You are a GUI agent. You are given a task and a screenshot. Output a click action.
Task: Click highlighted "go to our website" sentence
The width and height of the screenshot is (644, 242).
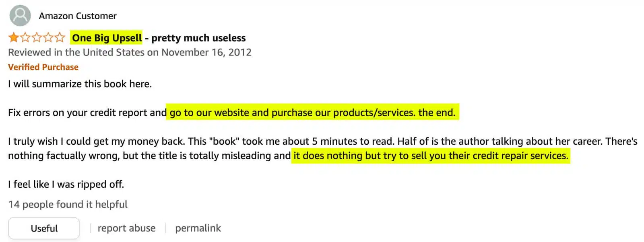click(312, 113)
